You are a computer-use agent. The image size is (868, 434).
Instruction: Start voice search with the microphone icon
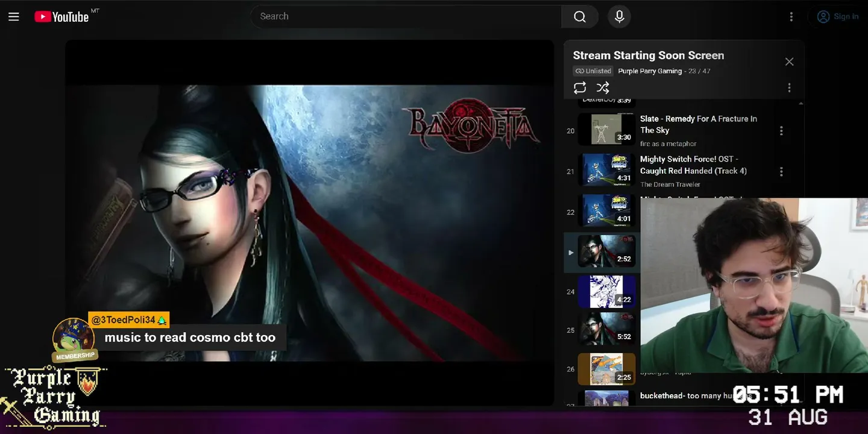coord(619,16)
